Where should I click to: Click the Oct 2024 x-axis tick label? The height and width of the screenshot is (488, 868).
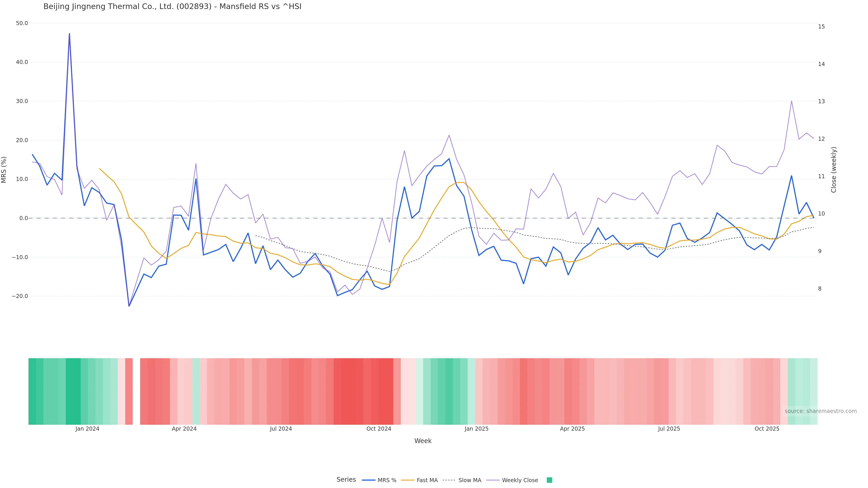coord(379,429)
